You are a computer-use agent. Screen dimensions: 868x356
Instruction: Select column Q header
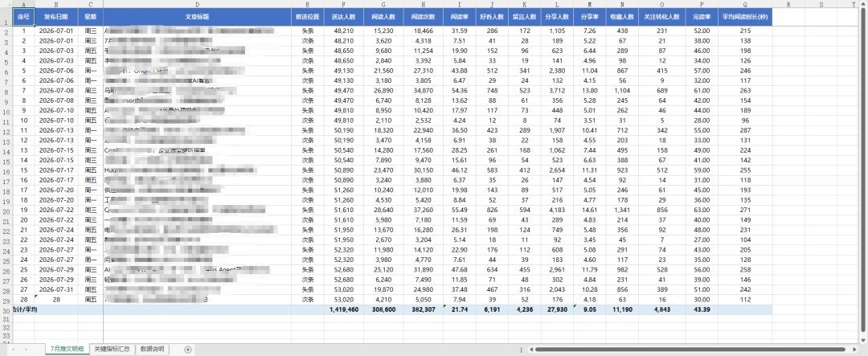[x=745, y=4]
